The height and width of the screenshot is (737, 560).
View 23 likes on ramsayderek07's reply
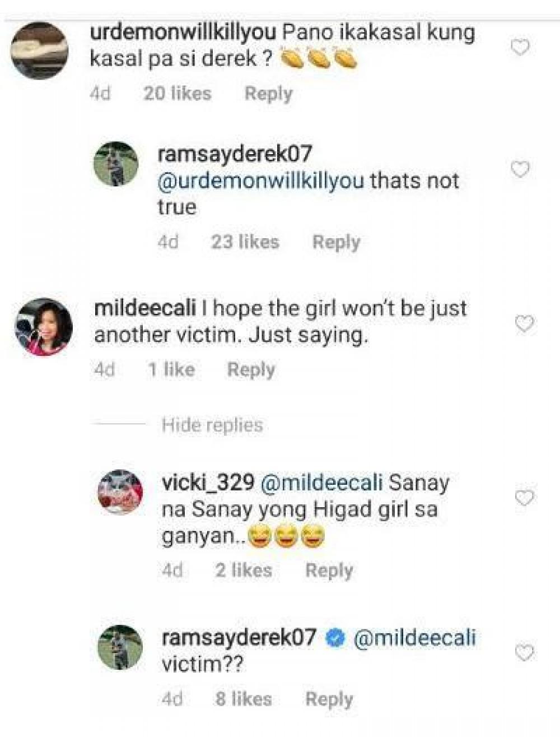point(245,242)
